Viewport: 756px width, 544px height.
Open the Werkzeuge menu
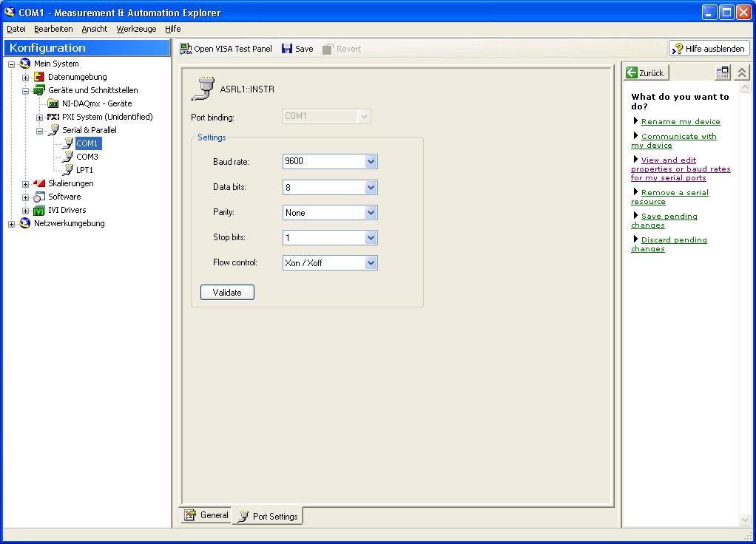(x=136, y=29)
